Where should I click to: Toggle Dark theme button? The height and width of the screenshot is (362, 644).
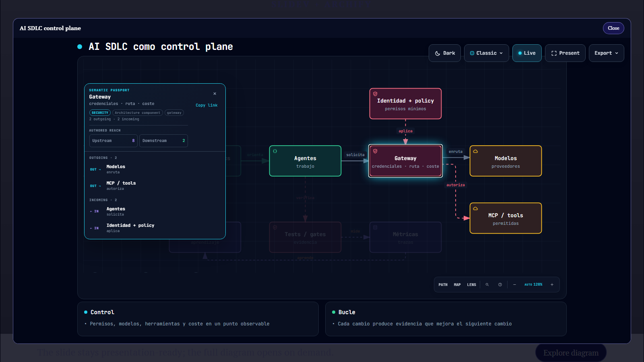(445, 53)
